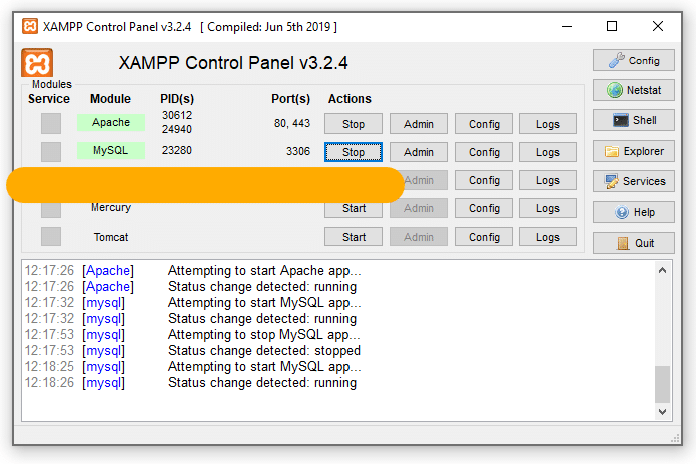Select log line 12:17:26 Apache status running
696x464 pixels.
tap(191, 286)
